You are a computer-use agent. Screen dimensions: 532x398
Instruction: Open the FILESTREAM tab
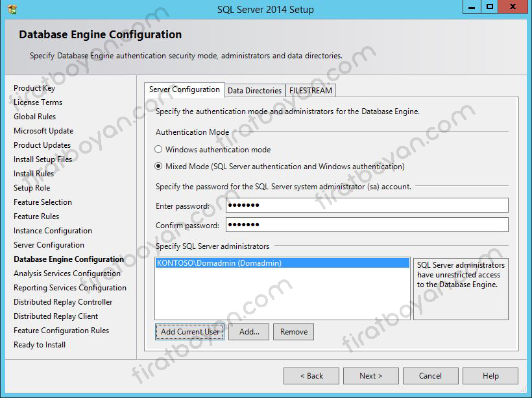coord(311,91)
